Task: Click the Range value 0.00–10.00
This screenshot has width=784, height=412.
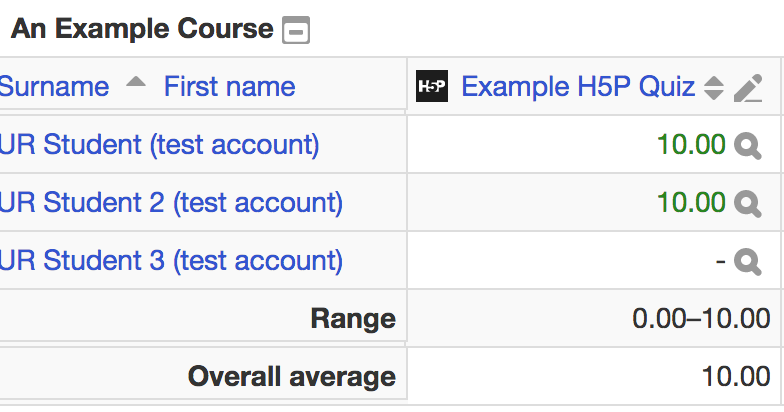Action: coord(701,318)
